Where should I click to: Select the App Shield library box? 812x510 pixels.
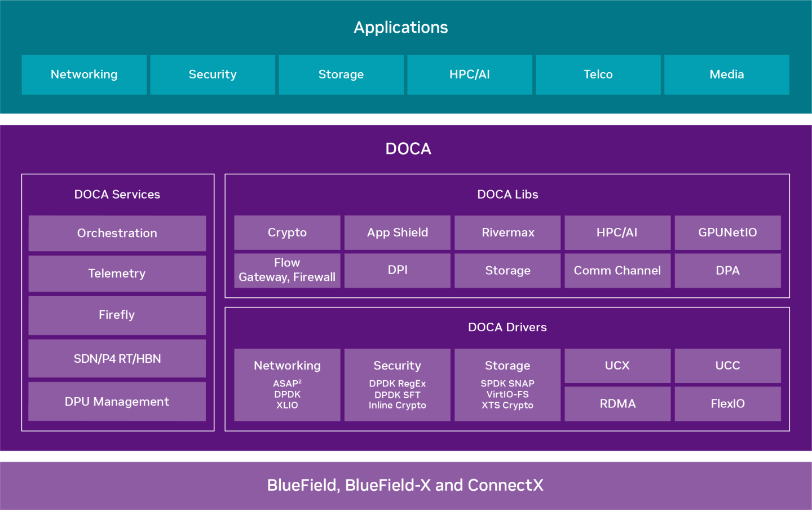coord(398,232)
